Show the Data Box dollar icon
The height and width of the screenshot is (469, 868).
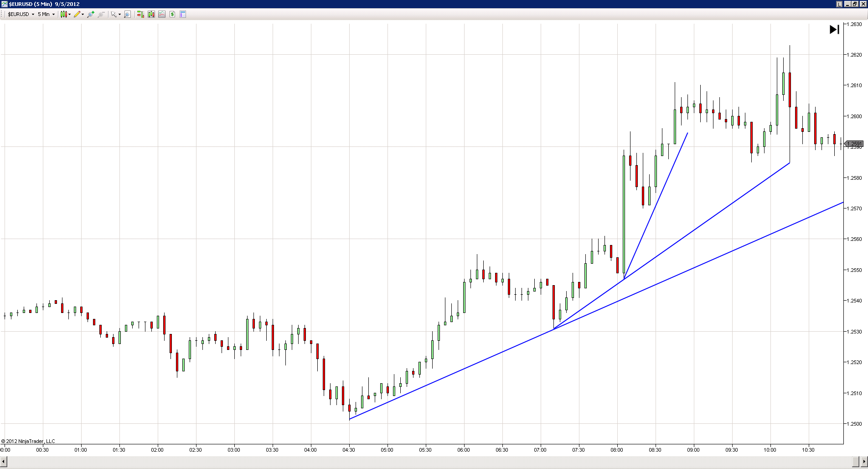[x=172, y=14]
